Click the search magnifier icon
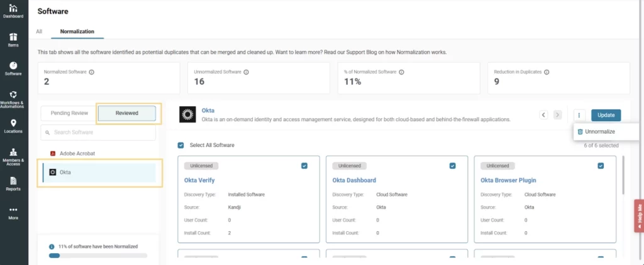 click(48, 132)
